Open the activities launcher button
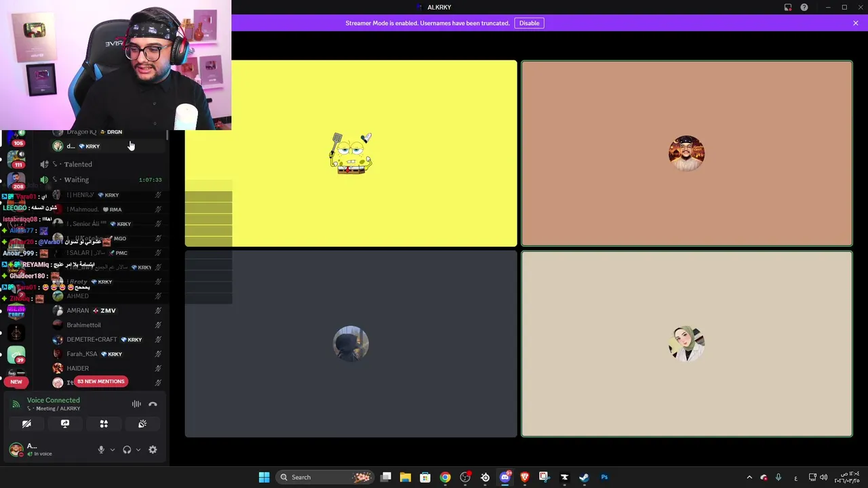The width and height of the screenshot is (868, 488). (104, 424)
